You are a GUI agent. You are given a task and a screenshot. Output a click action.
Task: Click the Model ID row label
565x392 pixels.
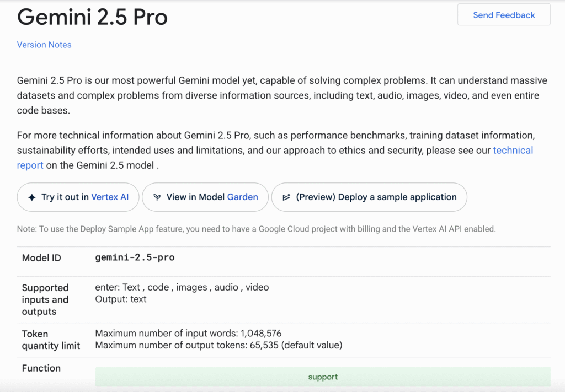[x=41, y=258]
